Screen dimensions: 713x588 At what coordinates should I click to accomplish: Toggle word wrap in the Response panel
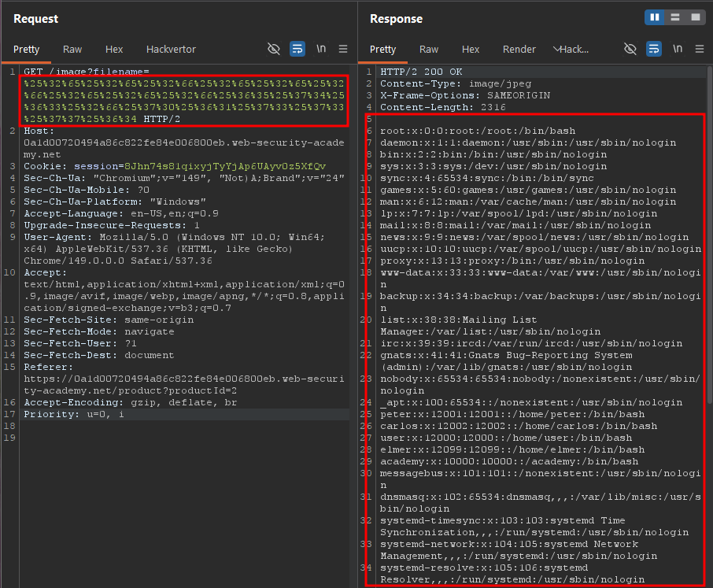coord(654,49)
